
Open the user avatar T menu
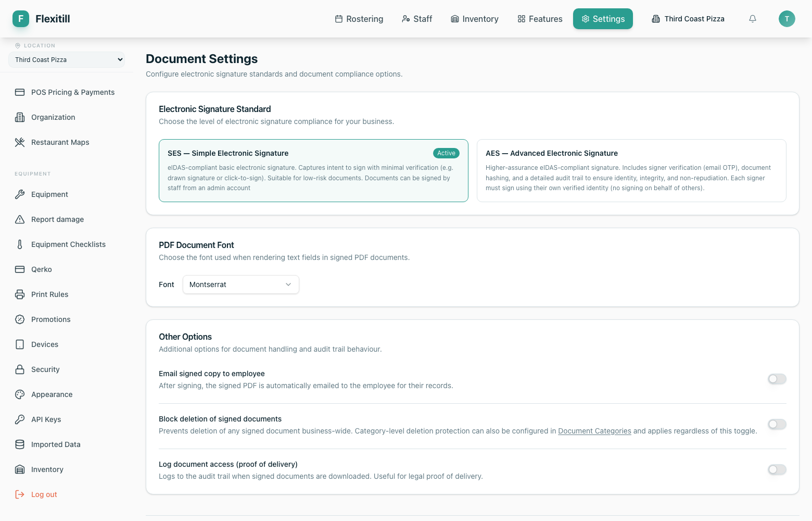[787, 19]
